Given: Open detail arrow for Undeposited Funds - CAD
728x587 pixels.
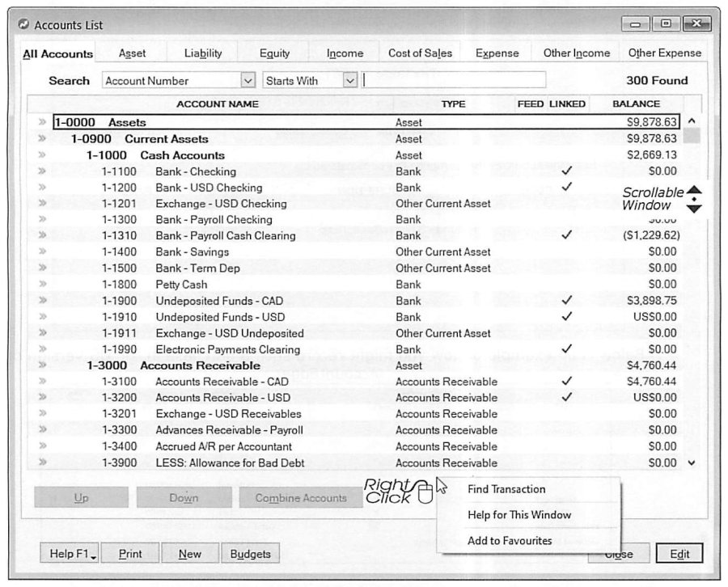Looking at the screenshot, I should coord(42,300).
